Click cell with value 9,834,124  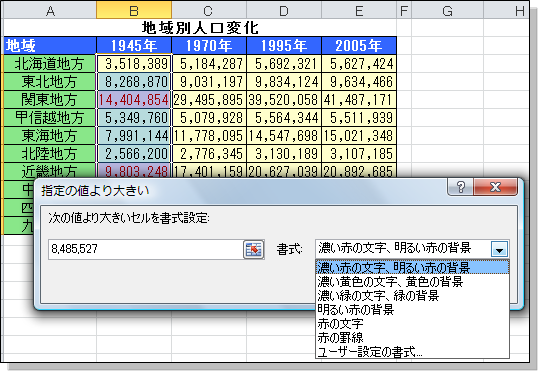pyautogui.click(x=284, y=82)
